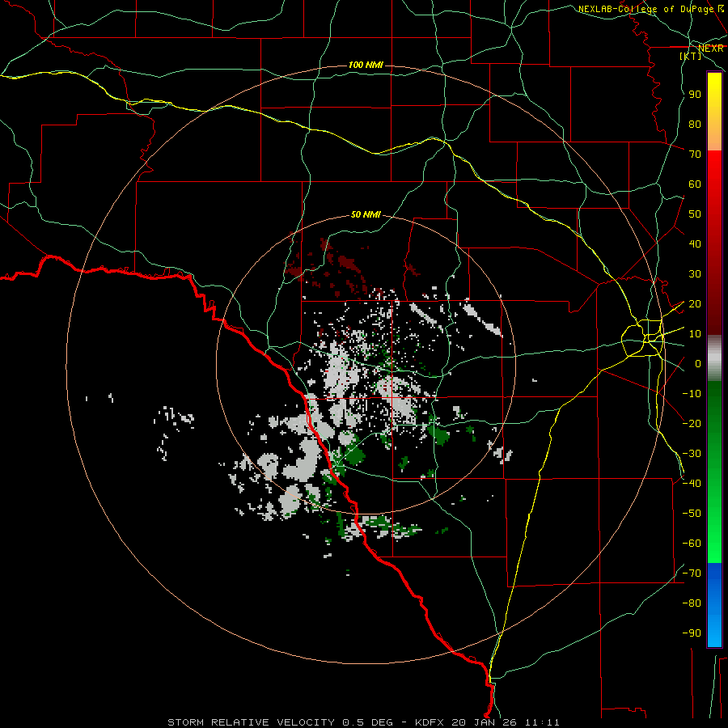Screen dimensions: 728x728
Task: Click the positive 40 scale value
Action: tap(695, 243)
